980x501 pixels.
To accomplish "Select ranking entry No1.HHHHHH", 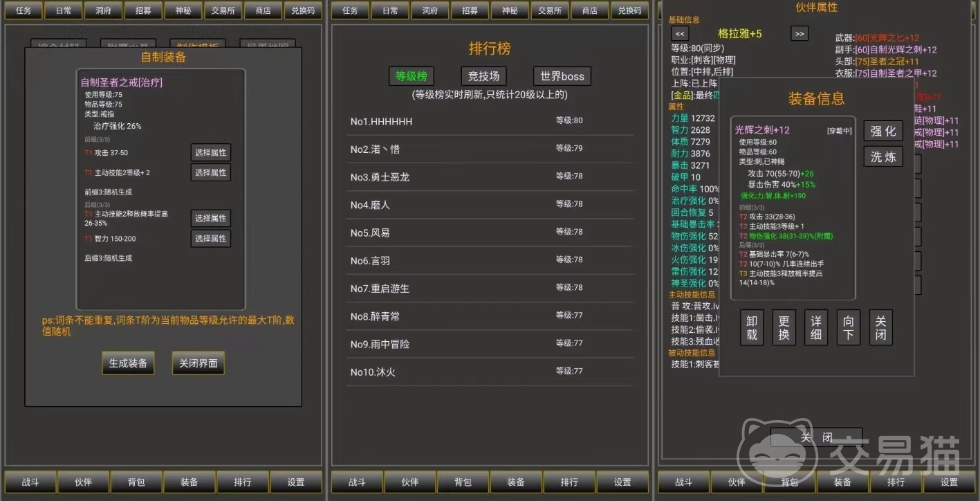I will tap(490, 121).
